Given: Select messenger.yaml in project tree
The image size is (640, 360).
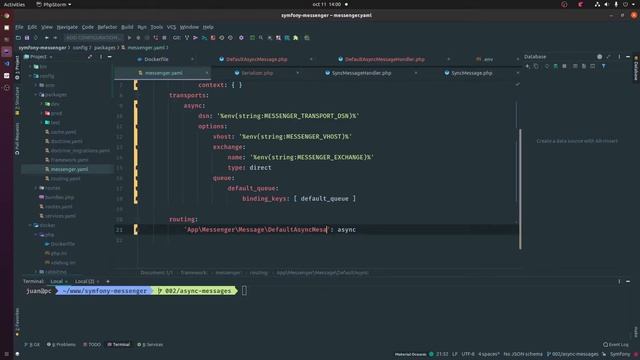Looking at the screenshot, I should (67, 169).
